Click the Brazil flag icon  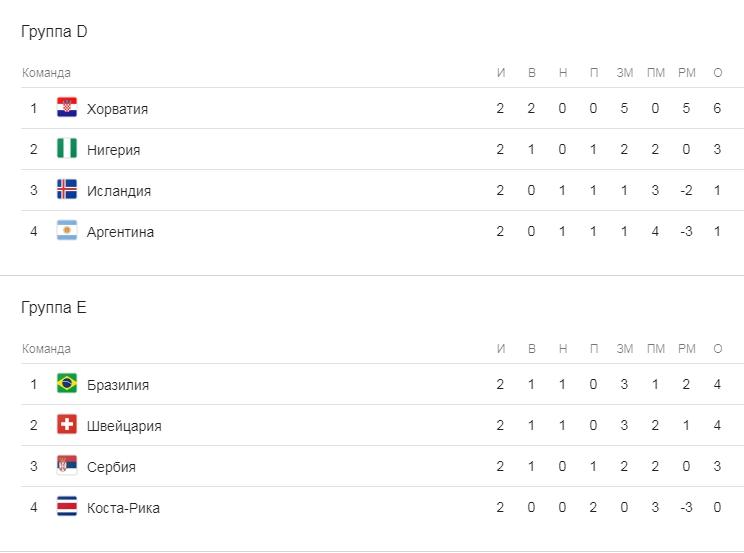point(67,384)
